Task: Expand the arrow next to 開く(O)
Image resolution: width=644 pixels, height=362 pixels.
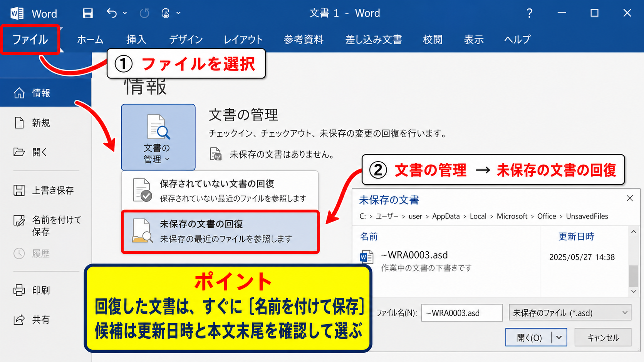Action: (559, 338)
